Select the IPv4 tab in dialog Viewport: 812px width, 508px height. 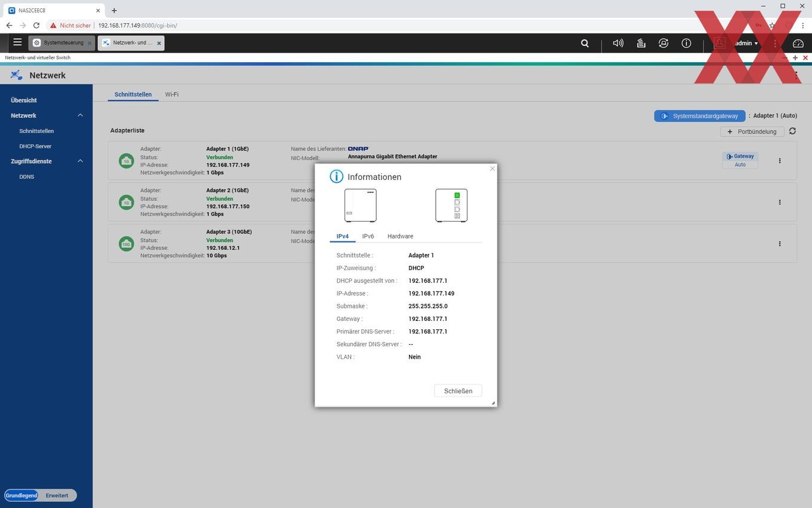click(343, 236)
